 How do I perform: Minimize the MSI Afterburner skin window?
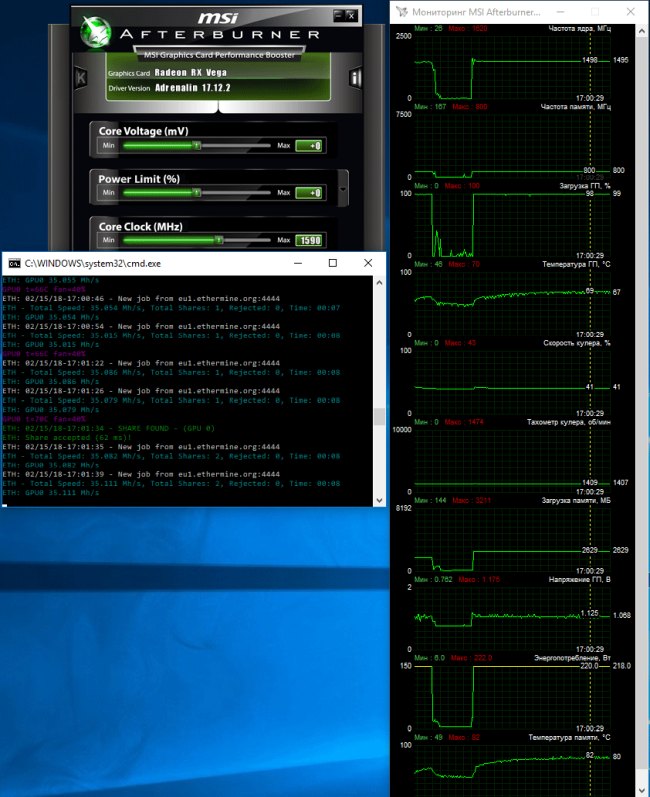[x=339, y=15]
